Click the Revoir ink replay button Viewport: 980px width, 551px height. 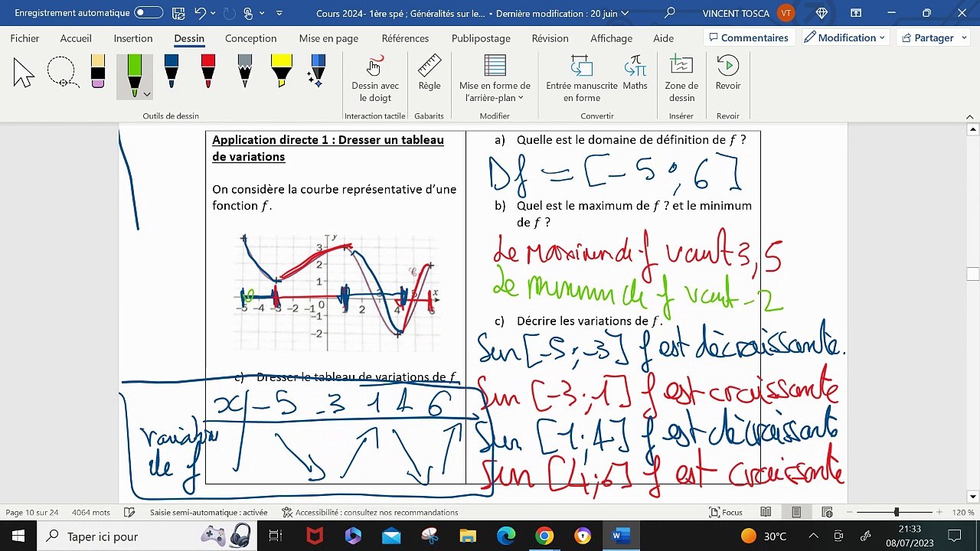728,73
